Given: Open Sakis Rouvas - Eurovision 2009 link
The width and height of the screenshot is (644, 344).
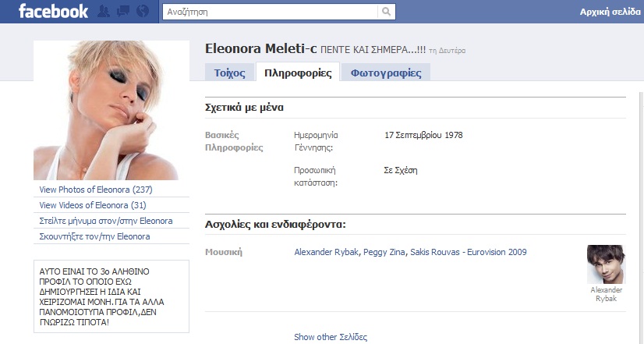Looking at the screenshot, I should pyautogui.click(x=469, y=252).
